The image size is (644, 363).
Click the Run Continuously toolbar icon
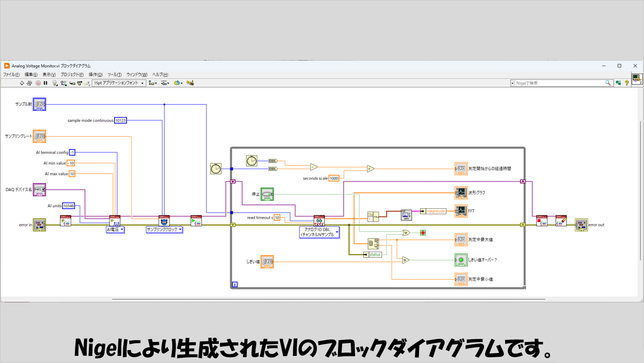click(x=29, y=83)
